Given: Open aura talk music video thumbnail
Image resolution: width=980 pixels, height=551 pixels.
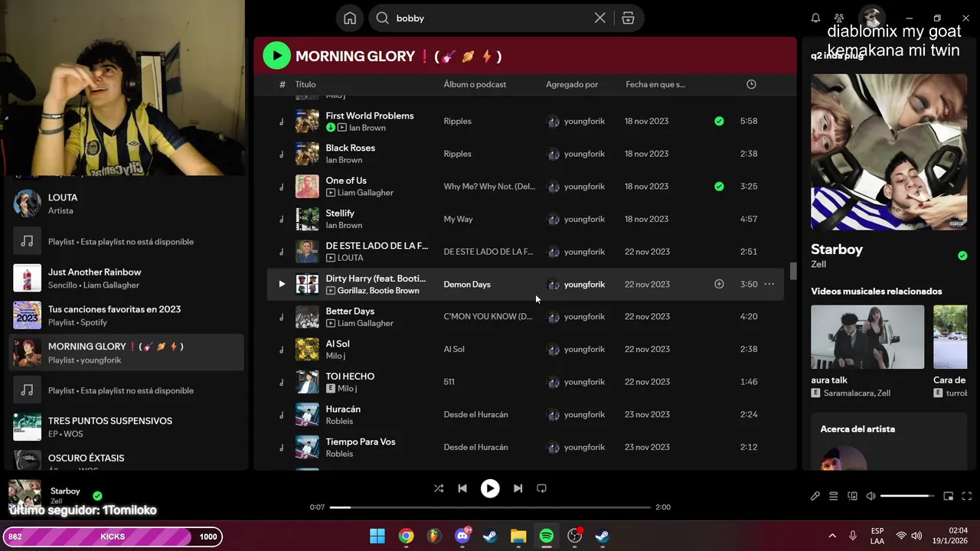Looking at the screenshot, I should [867, 337].
